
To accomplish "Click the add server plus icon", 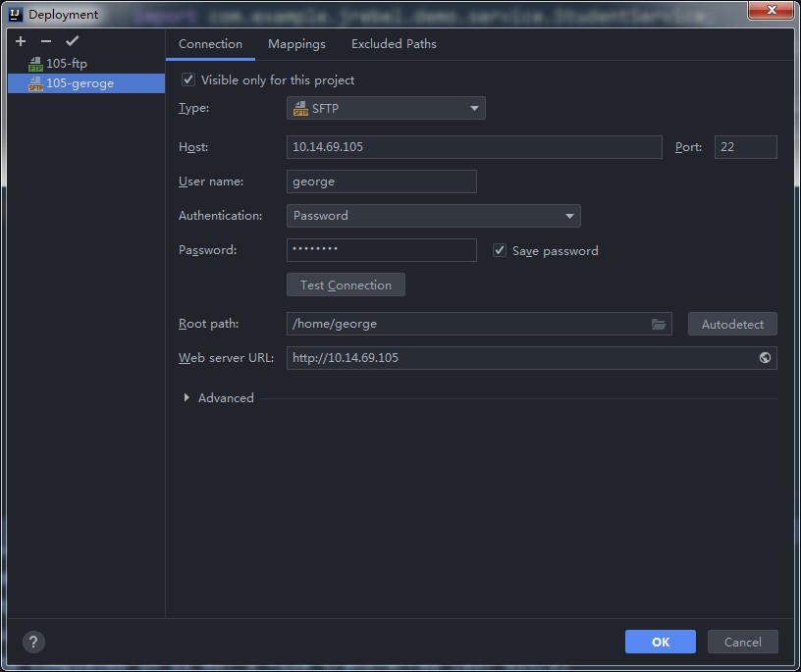I will click(x=21, y=41).
